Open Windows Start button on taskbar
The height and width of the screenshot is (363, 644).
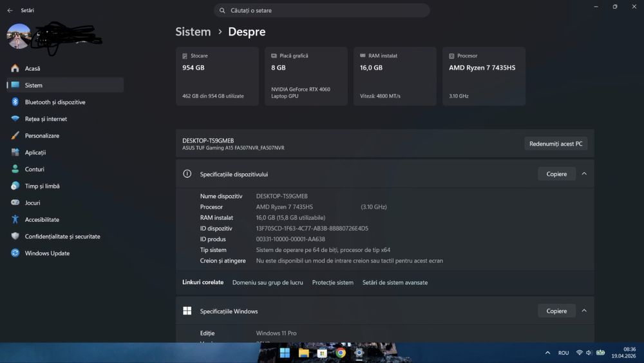tap(285, 353)
